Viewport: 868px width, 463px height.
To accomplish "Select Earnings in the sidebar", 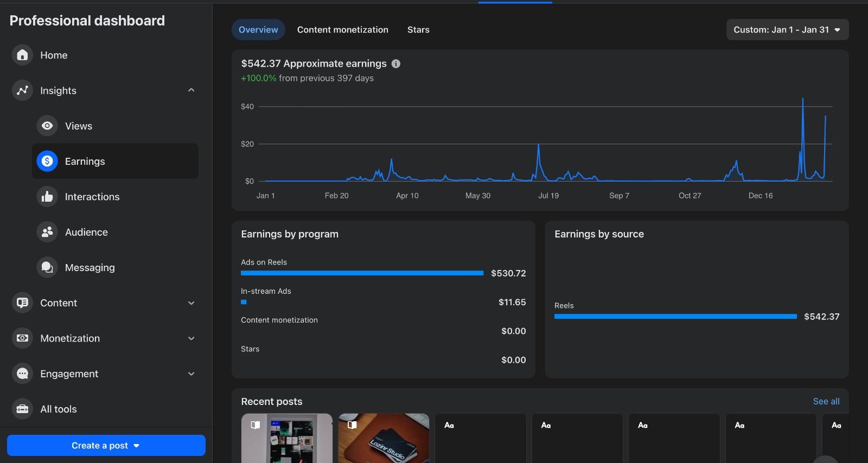I will (x=115, y=161).
